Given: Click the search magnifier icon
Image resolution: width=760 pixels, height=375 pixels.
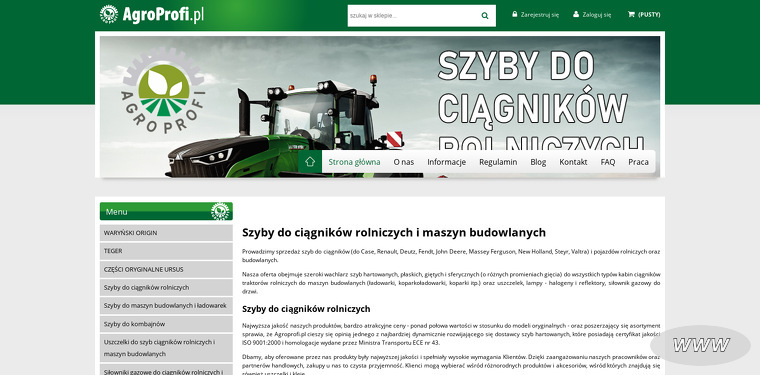Looking at the screenshot, I should (x=485, y=16).
